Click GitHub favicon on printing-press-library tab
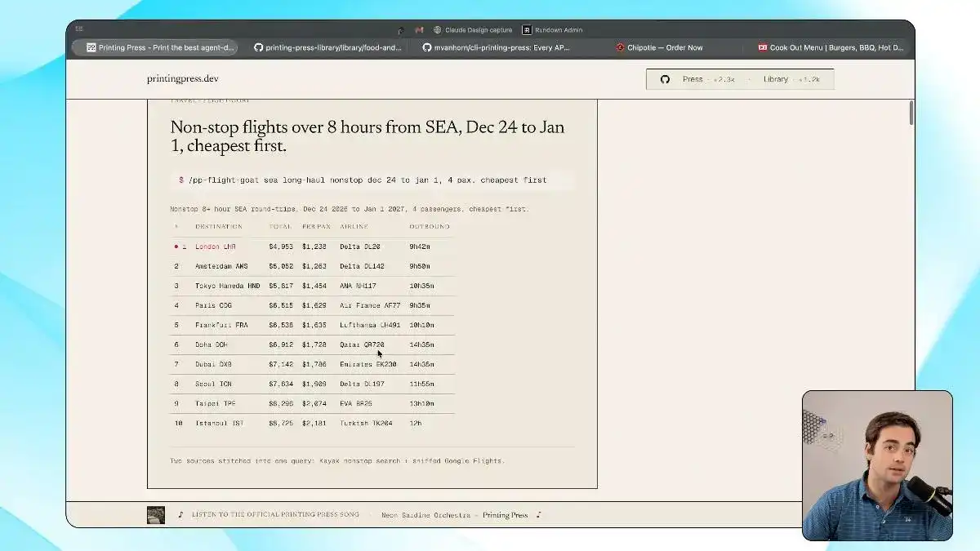 click(259, 47)
